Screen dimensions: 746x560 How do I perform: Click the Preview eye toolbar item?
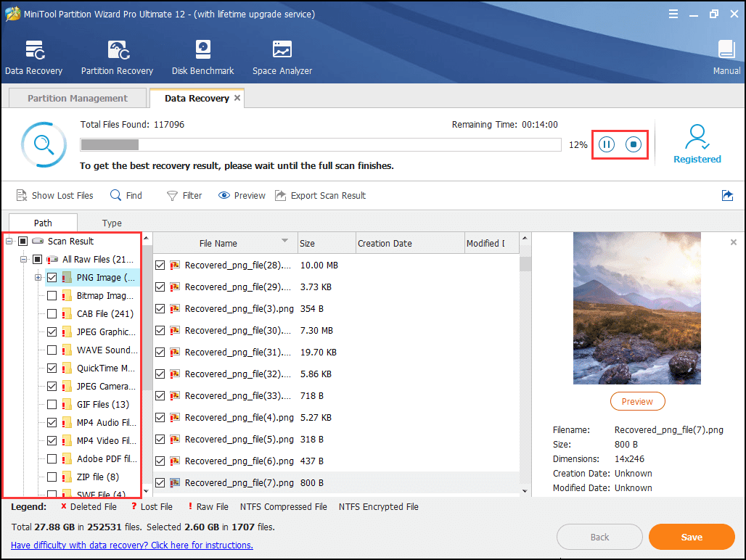tap(242, 195)
